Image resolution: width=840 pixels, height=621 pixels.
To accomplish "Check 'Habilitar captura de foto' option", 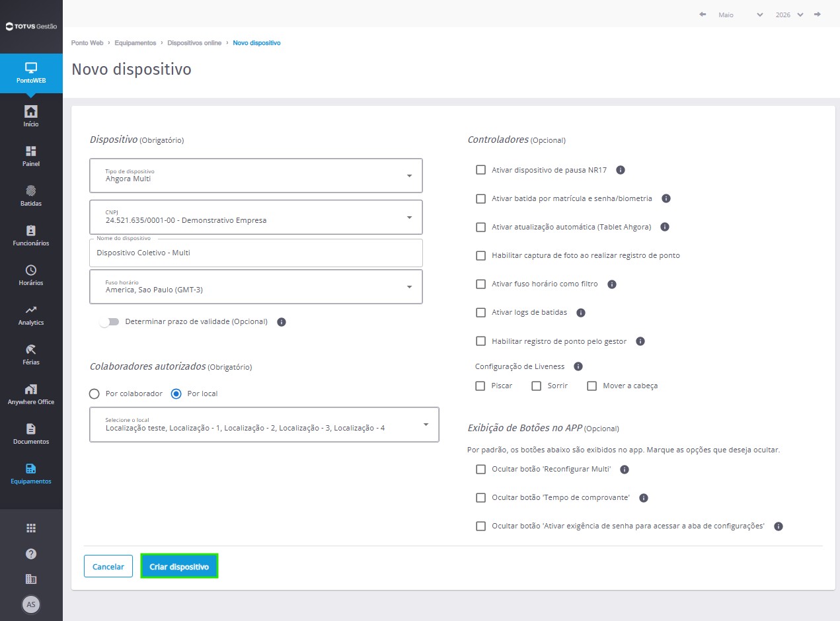I will (x=481, y=255).
